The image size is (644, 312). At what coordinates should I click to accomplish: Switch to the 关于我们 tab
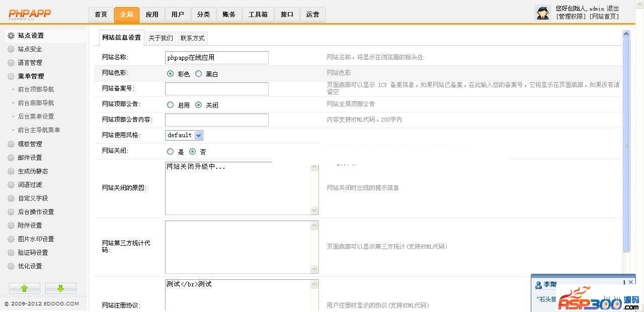pos(161,38)
